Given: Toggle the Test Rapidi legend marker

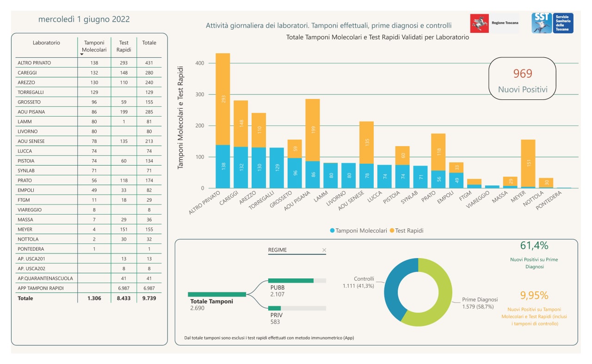Looking at the screenshot, I should 392,230.
